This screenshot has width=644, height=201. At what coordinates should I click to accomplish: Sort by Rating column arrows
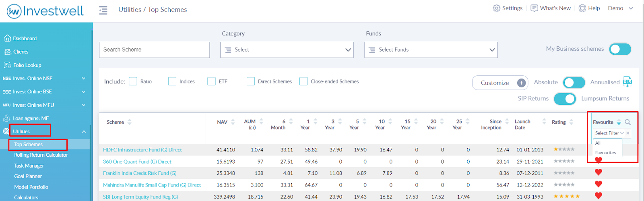[x=571, y=122]
